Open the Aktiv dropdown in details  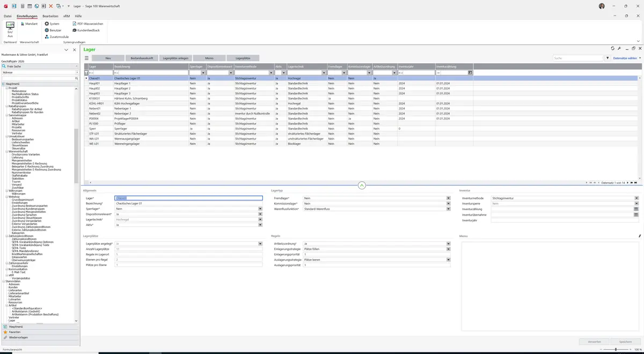[x=260, y=225]
